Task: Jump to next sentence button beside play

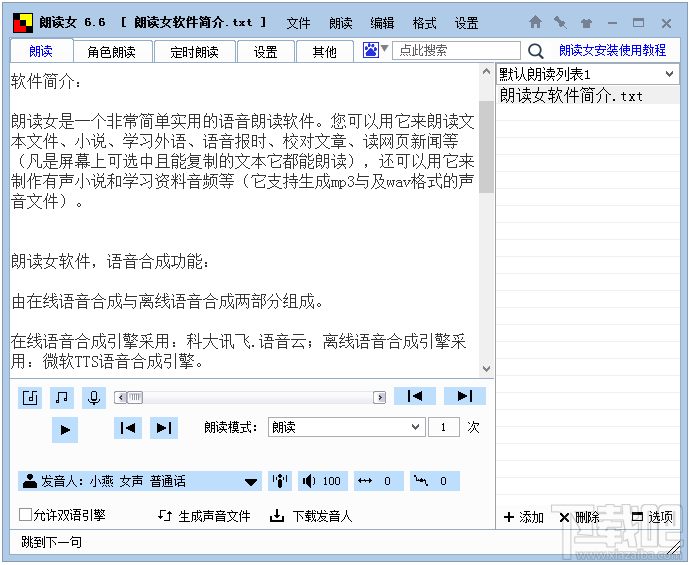Action: (x=164, y=428)
